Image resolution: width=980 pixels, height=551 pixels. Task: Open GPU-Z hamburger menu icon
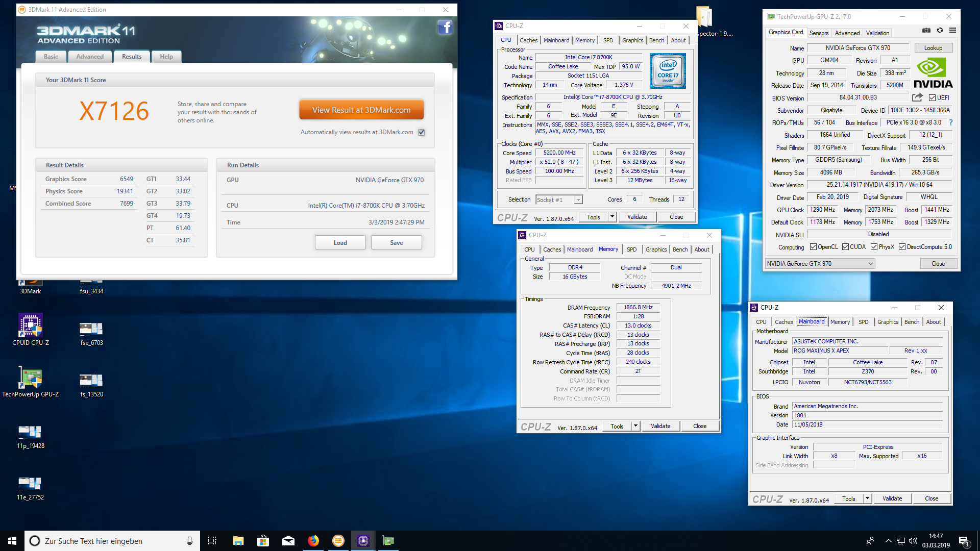pyautogui.click(x=952, y=31)
